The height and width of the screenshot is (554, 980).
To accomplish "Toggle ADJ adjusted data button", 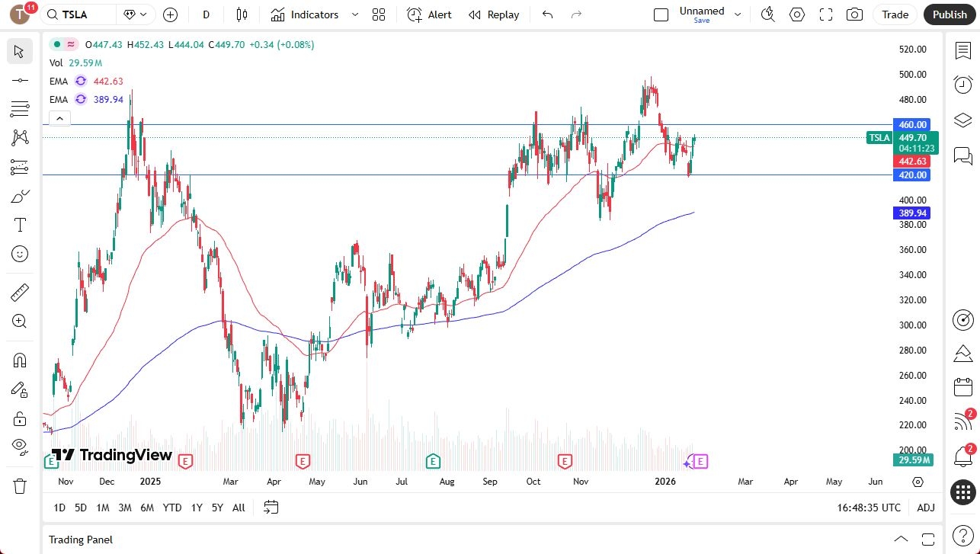I will [925, 508].
